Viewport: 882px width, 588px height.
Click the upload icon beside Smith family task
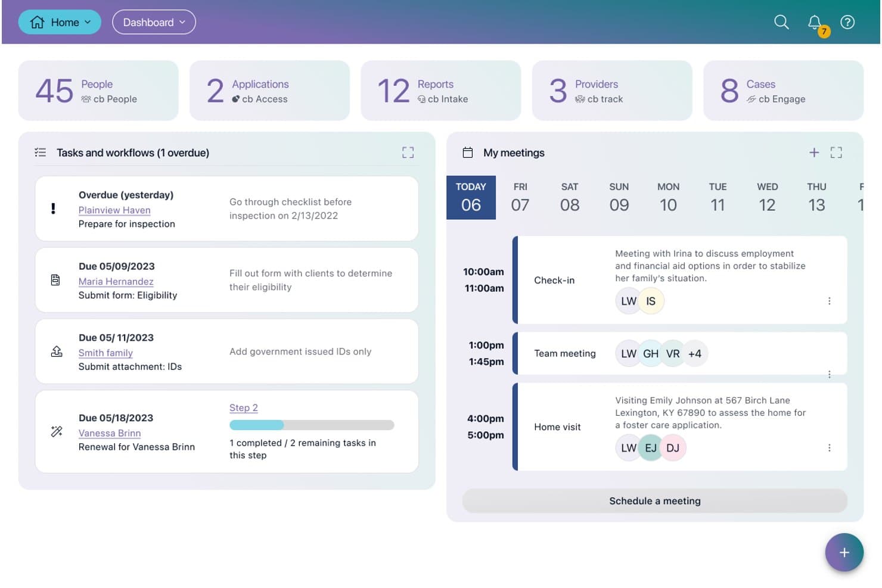coord(57,351)
